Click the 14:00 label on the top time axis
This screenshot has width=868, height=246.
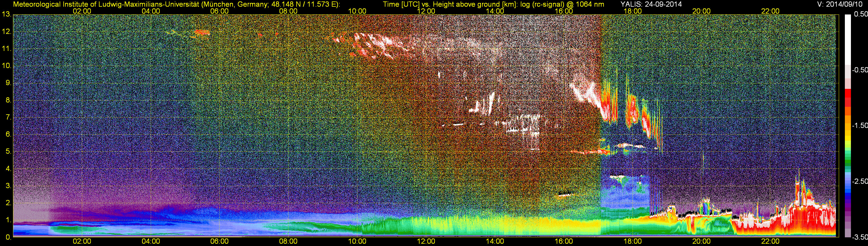point(495,11)
